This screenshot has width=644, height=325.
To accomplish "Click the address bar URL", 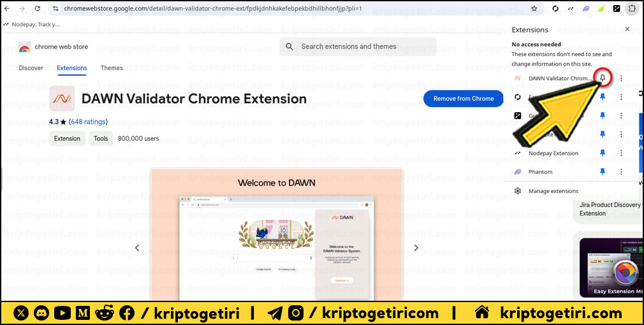I will point(212,8).
